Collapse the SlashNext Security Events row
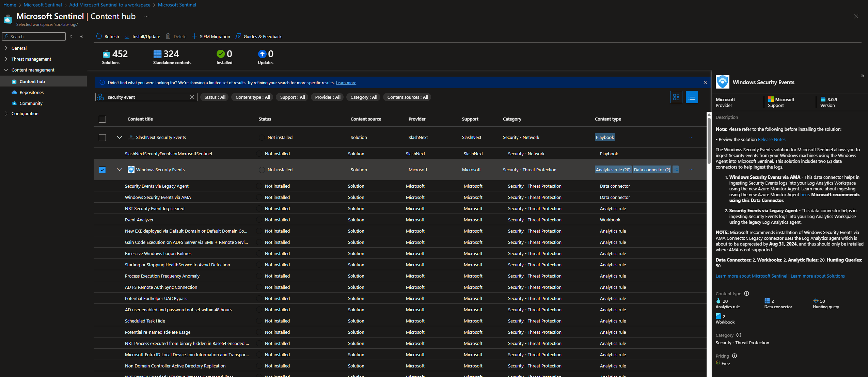Viewport: 868px width, 377px height. (119, 137)
